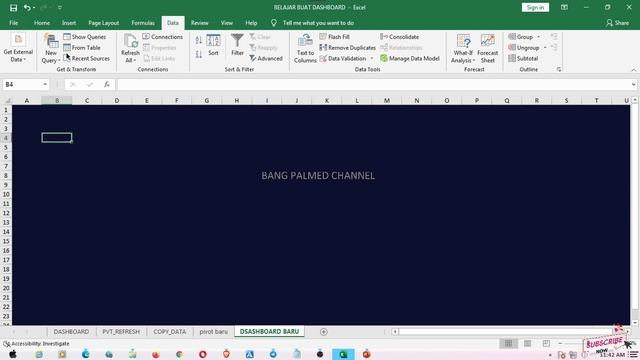The height and width of the screenshot is (360, 640).
Task: Click horizontal scrollbar track
Action: [506, 332]
